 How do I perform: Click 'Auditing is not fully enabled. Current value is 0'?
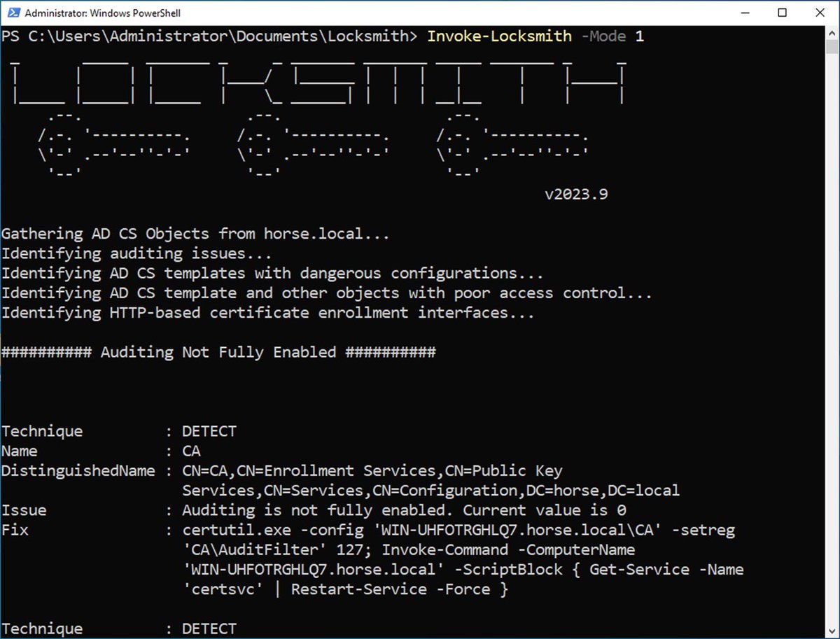tap(404, 510)
